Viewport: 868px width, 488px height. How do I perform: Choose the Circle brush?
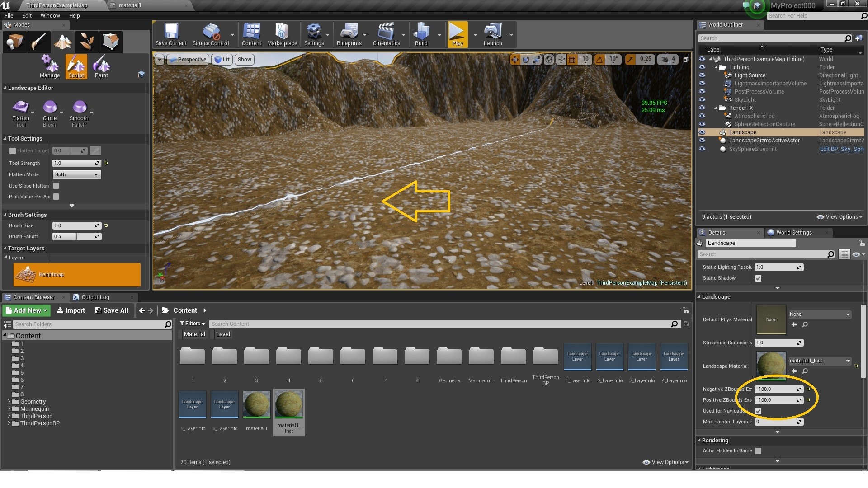pyautogui.click(x=50, y=113)
